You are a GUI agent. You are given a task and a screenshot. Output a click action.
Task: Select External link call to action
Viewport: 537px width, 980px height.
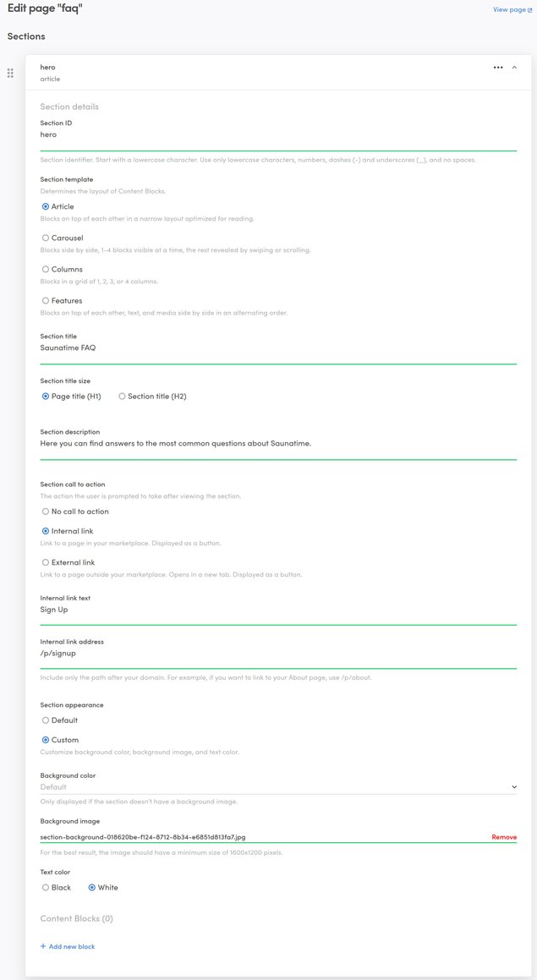pyautogui.click(x=46, y=562)
